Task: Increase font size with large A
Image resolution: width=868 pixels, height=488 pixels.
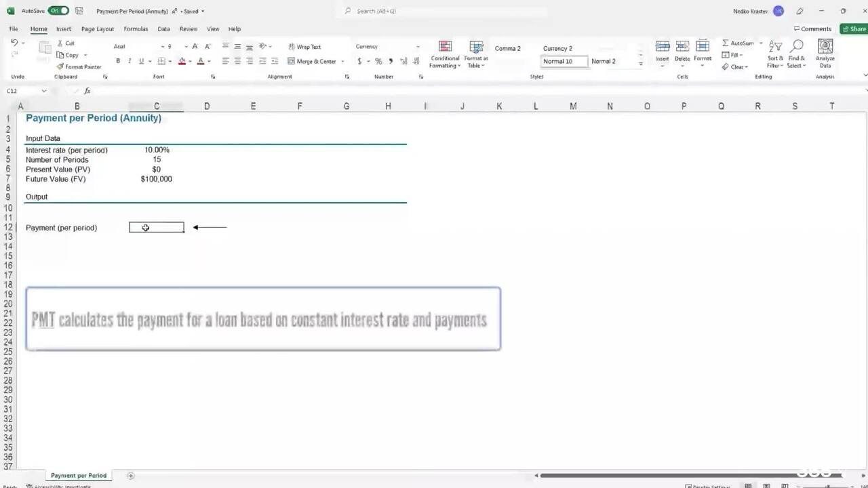Action: [195, 47]
